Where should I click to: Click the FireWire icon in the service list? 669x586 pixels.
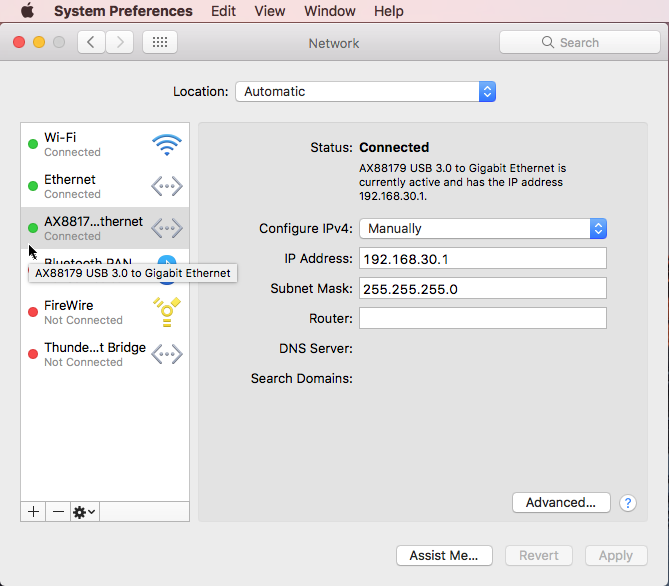pos(166,312)
